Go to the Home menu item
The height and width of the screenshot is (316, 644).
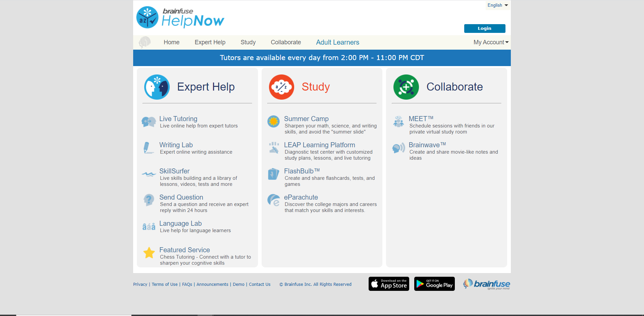[x=171, y=42]
